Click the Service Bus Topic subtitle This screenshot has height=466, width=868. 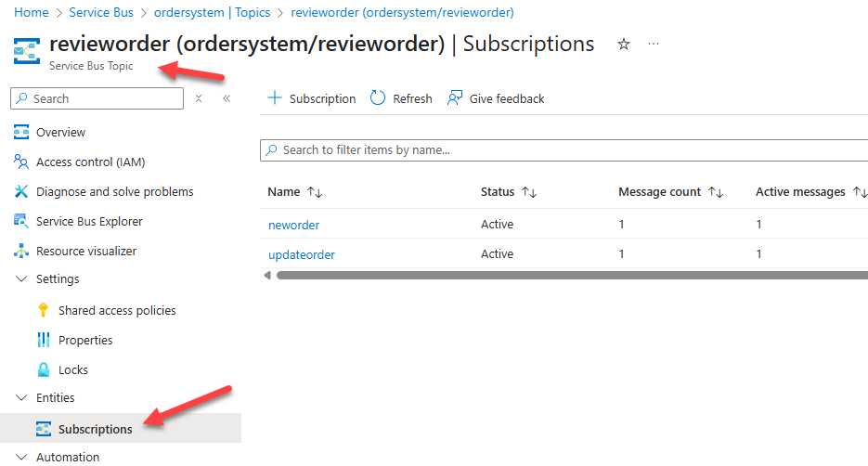(91, 66)
